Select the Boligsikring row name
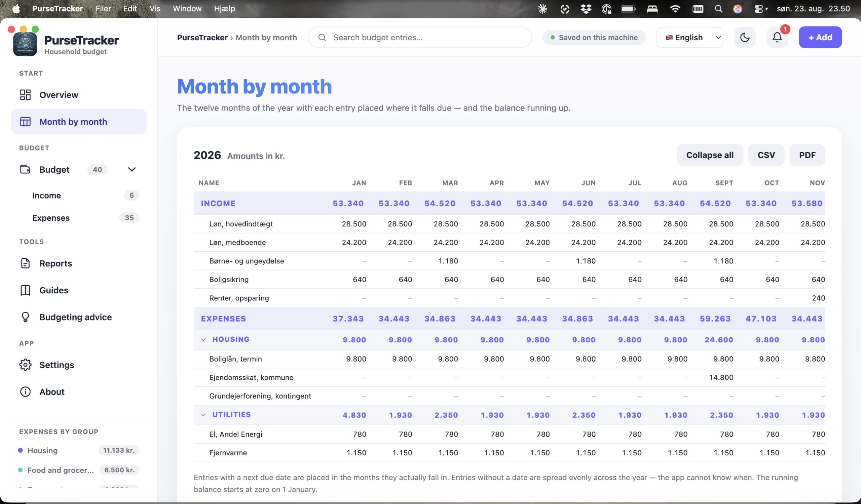This screenshot has height=504, width=861. (x=229, y=279)
